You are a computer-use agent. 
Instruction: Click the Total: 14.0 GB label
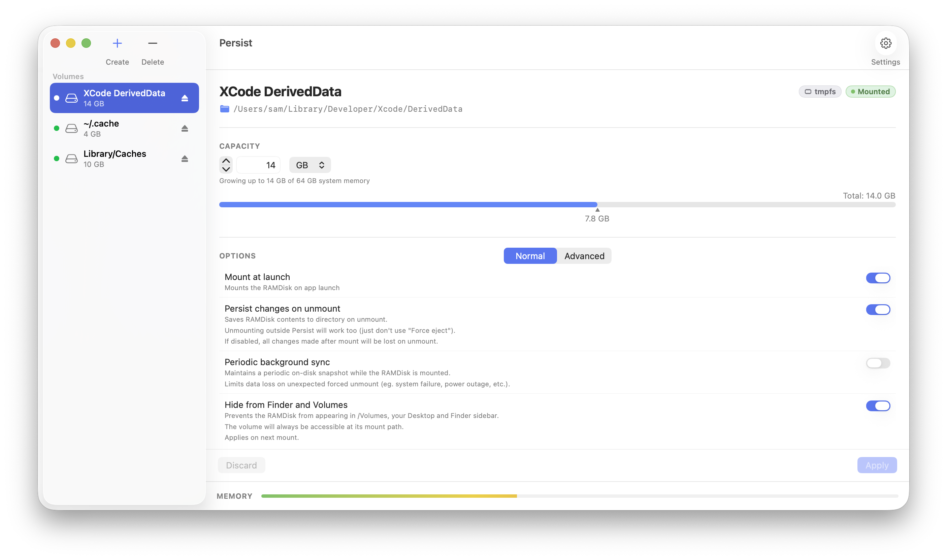pyautogui.click(x=869, y=196)
